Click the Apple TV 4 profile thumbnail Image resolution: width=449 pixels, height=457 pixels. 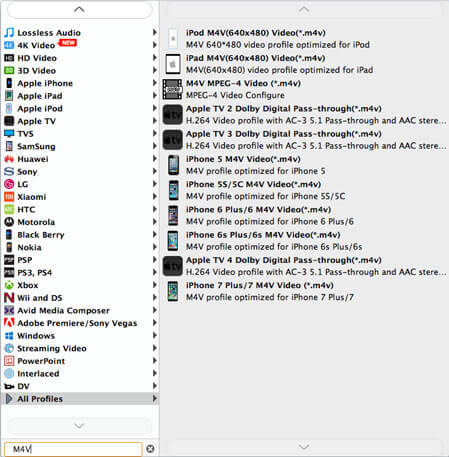pyautogui.click(x=173, y=266)
